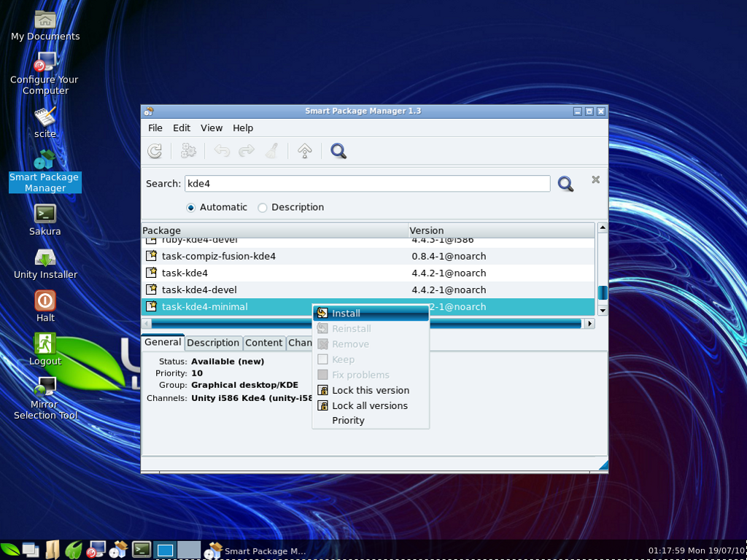Image resolution: width=747 pixels, height=560 pixels.
Task: Click the Clear changes broom icon
Action: tap(271, 151)
